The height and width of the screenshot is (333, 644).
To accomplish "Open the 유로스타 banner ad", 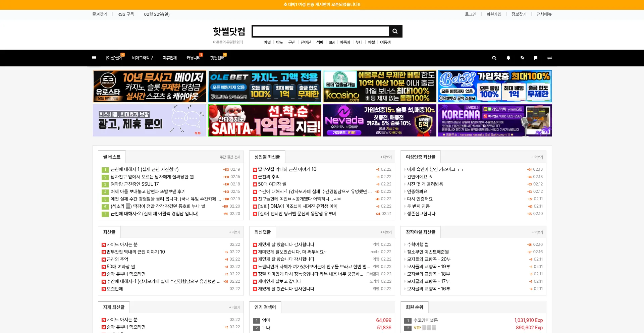I will click(x=150, y=86).
